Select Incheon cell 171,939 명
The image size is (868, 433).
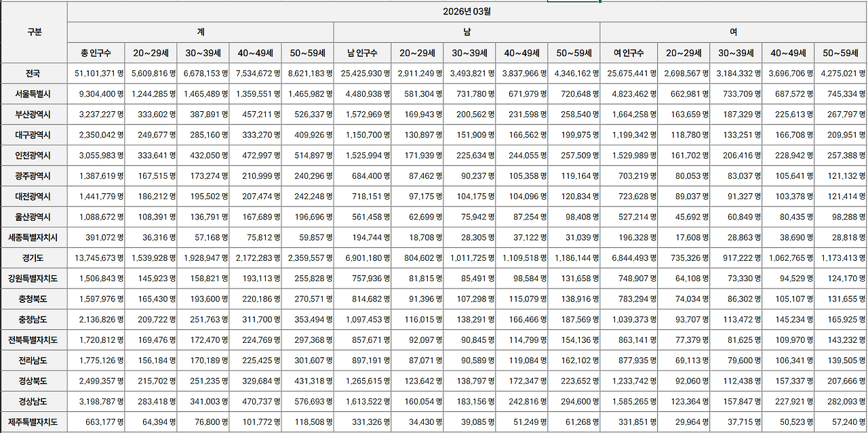pyautogui.click(x=418, y=155)
